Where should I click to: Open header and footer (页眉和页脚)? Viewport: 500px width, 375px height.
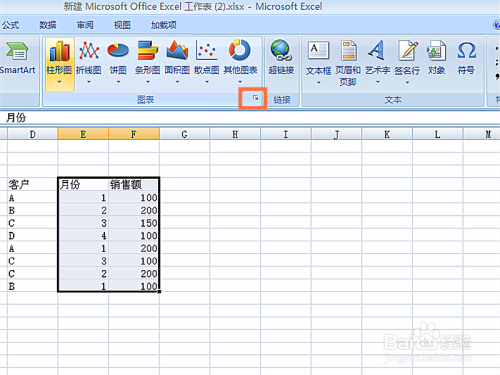348,63
